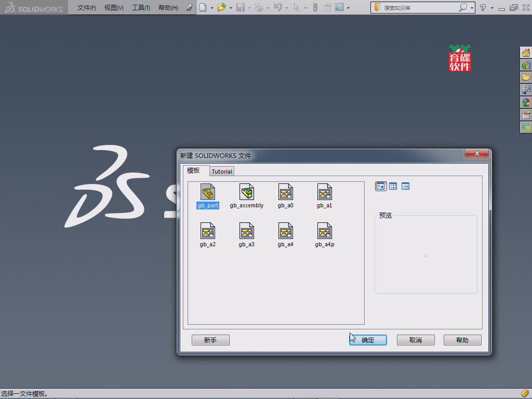Expand the Save dropdown arrow
Screen dimensions: 532x399
pos(249,8)
